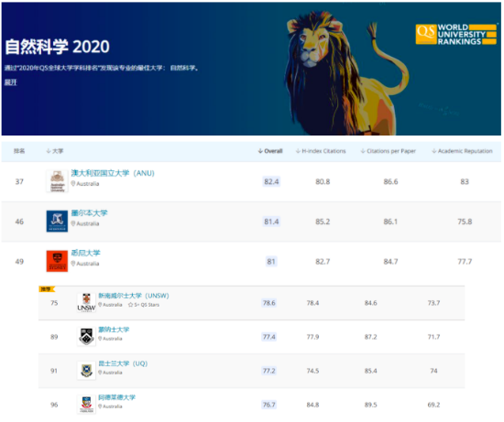Click the 推荐 recommended badge on UNSW
The image size is (504, 422).
47,289
